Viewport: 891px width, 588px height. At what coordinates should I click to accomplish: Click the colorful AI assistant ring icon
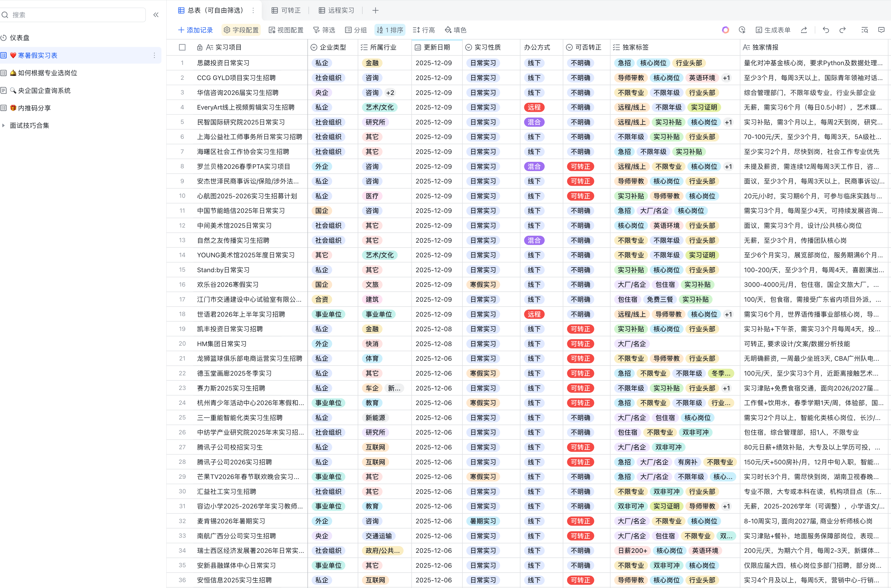point(725,30)
